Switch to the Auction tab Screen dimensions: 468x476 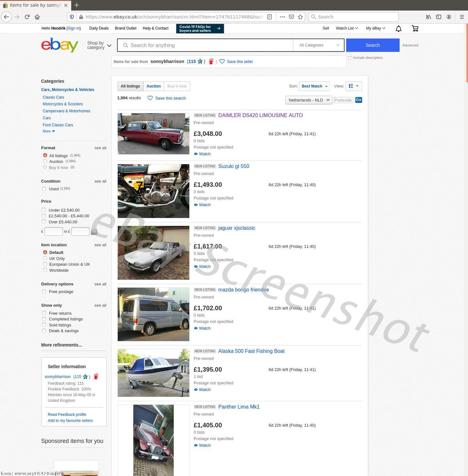click(x=153, y=86)
